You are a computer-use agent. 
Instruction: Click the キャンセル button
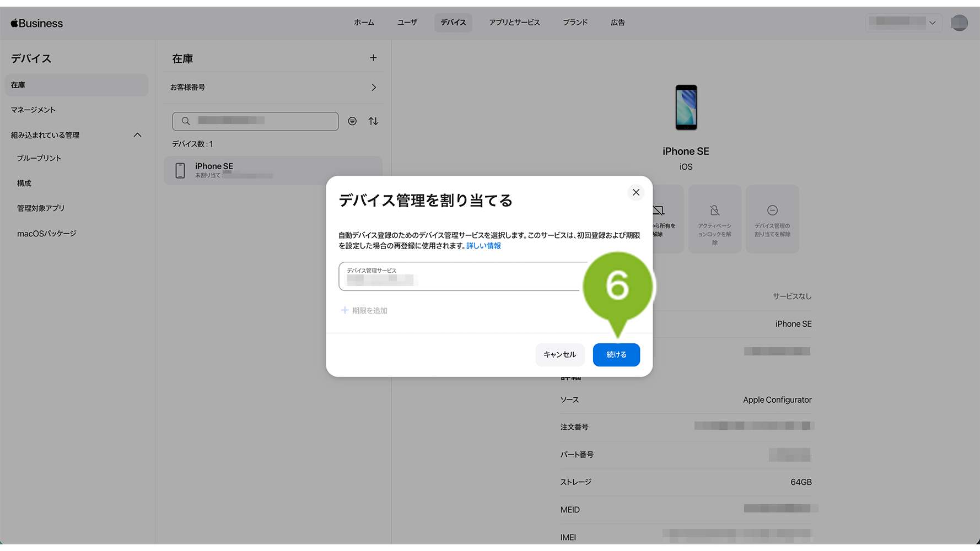[559, 355]
